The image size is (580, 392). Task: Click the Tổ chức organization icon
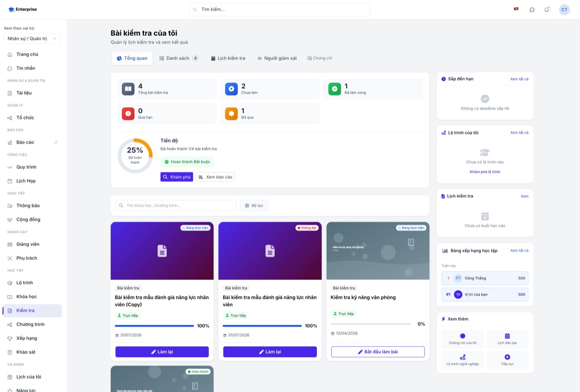tap(10, 118)
